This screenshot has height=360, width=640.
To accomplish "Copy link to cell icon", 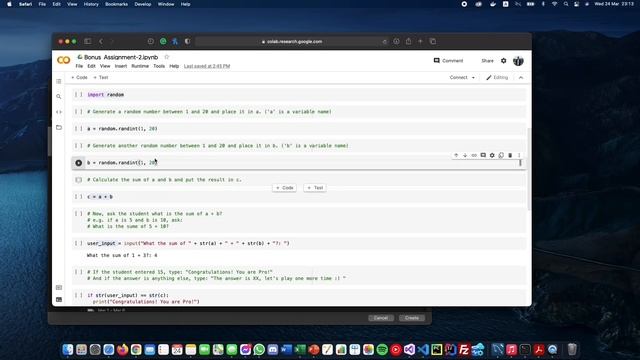I will (474, 156).
